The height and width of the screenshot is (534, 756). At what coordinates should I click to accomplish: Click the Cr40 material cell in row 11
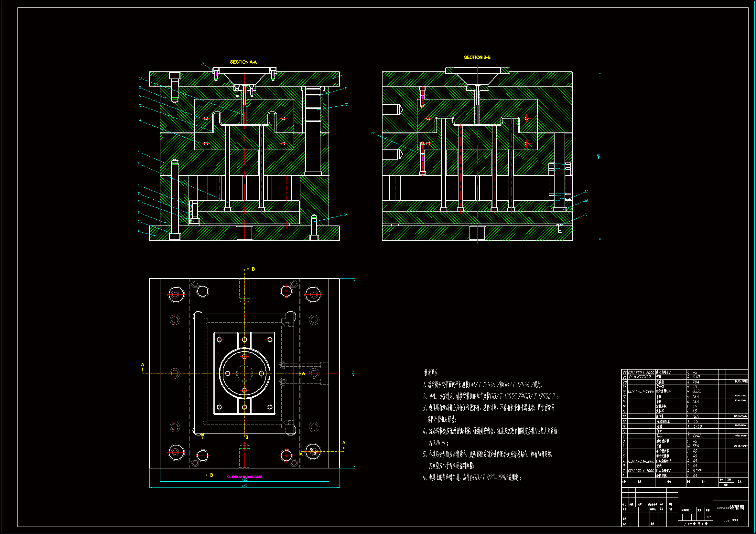tap(697, 426)
